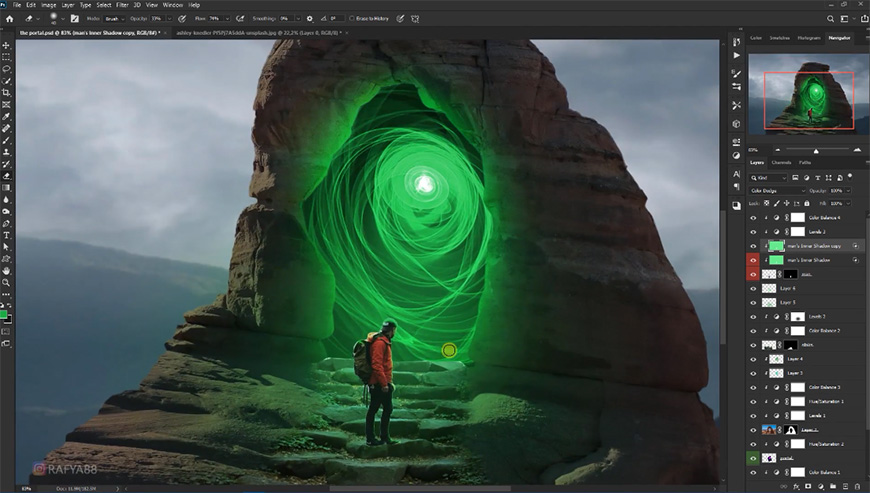Open the Opacity dropdown in options bar
The width and height of the screenshot is (870, 493).
169,18
